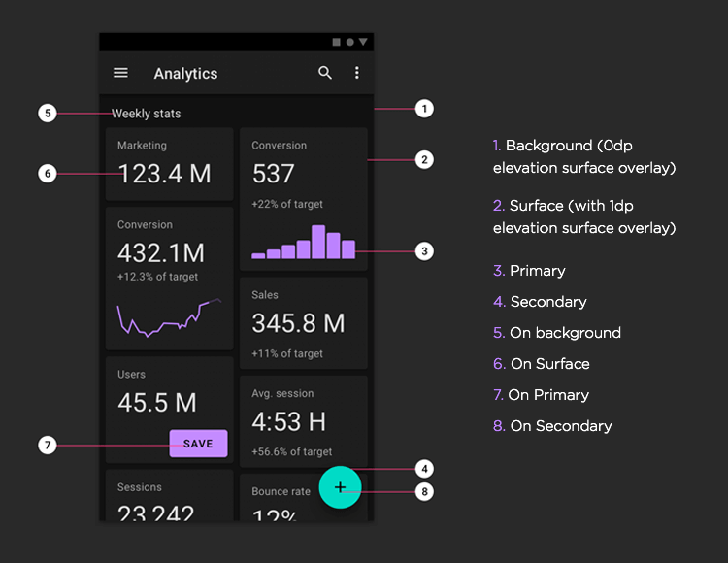Open the three-dot overflow menu

356,73
